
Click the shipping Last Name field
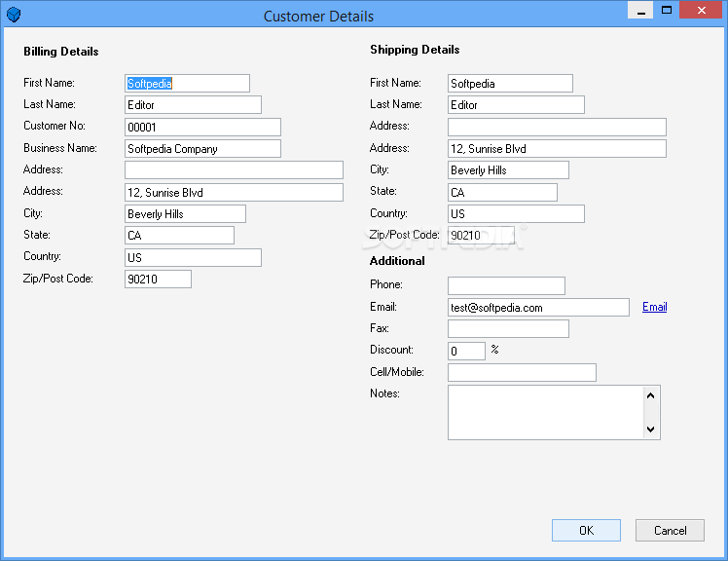tap(516, 104)
